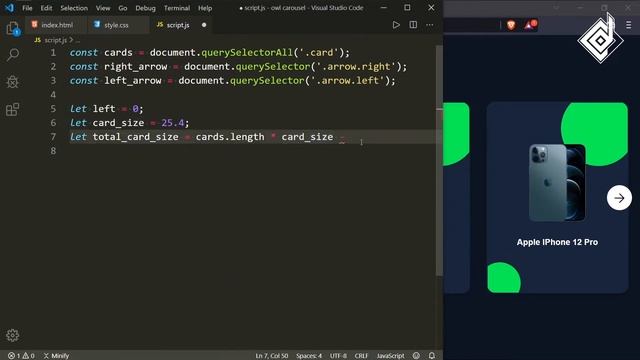Click line number 1 in the gutter
This screenshot has width=640, height=360.
pos(53,53)
